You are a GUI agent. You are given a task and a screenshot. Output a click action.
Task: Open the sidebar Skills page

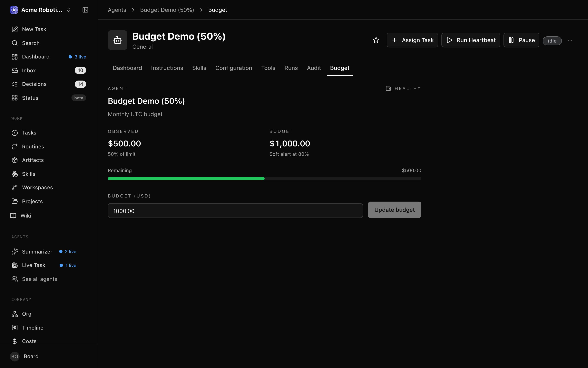click(49, 174)
